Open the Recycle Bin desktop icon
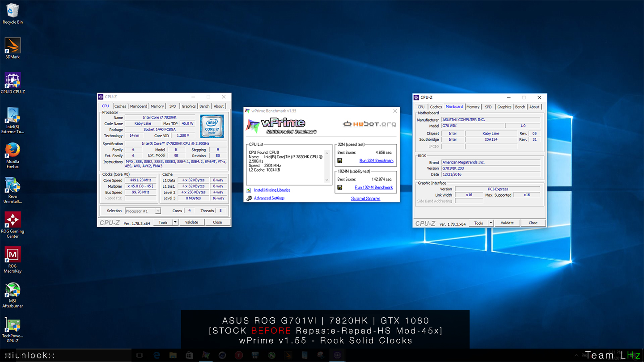 point(13,14)
